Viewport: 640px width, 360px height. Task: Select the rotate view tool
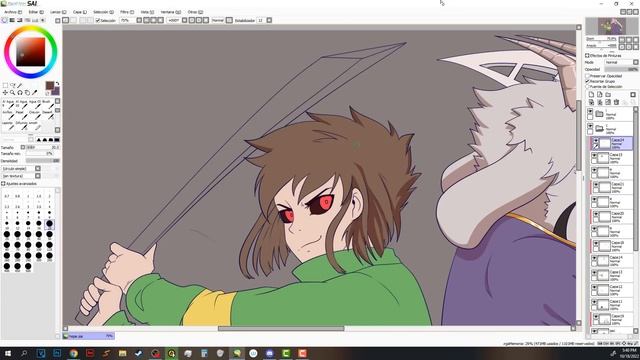(x=20, y=93)
